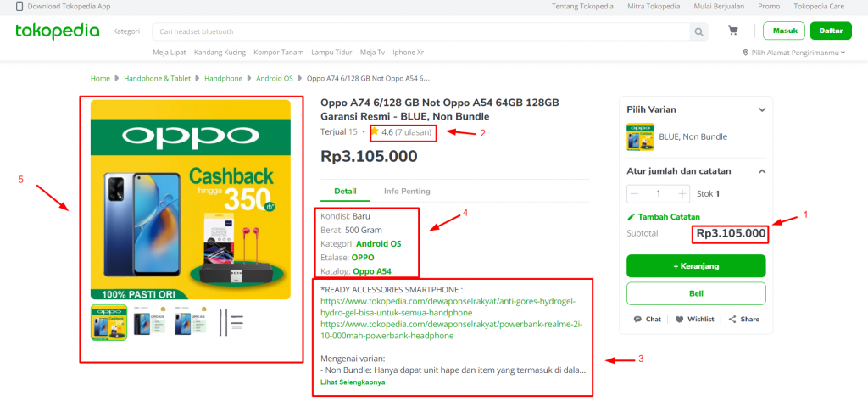Viewport: 868px width, 401px height.
Task: Click the Wishlist label
Action: point(701,319)
